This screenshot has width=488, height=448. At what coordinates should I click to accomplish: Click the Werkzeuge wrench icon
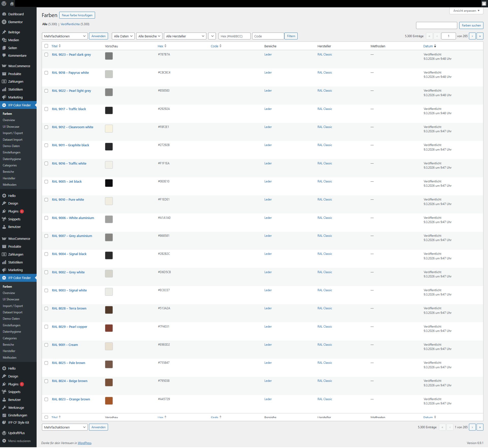(x=4, y=407)
